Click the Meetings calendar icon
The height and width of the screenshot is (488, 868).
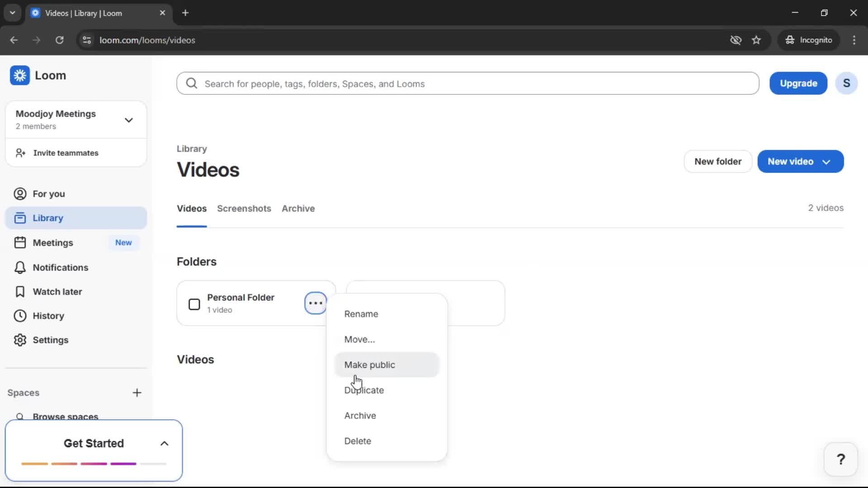pyautogui.click(x=20, y=243)
